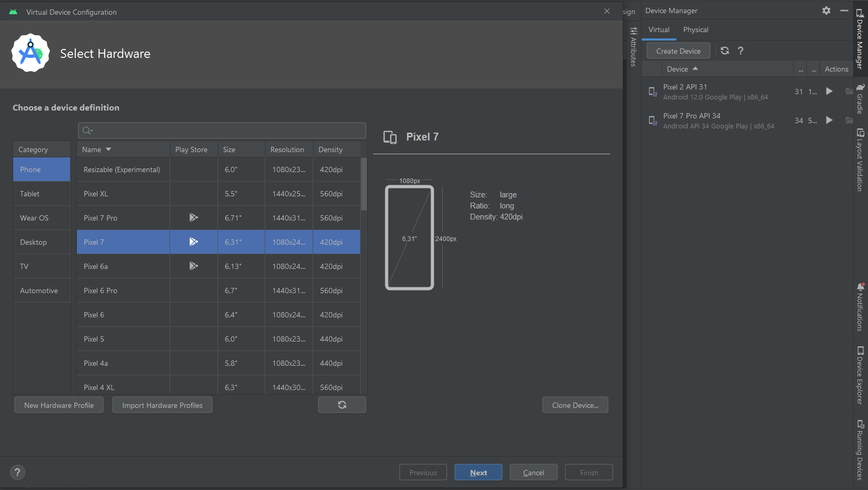
Task: Select Pixel 6 Pro device row
Action: pyautogui.click(x=218, y=291)
